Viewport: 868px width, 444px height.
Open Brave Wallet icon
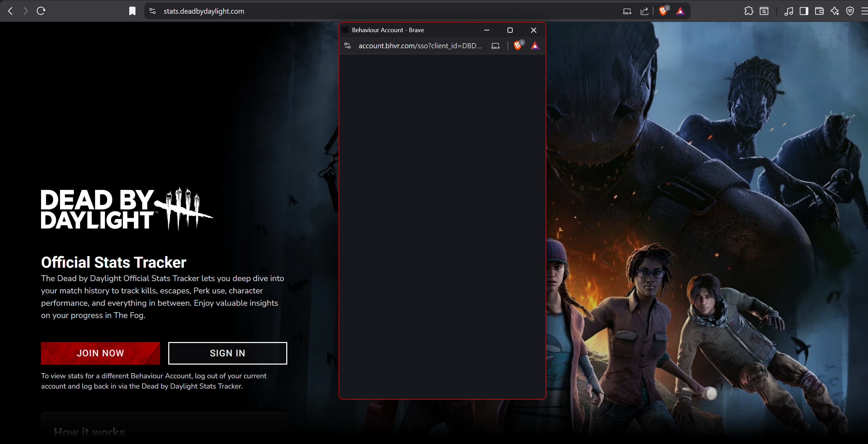click(819, 11)
